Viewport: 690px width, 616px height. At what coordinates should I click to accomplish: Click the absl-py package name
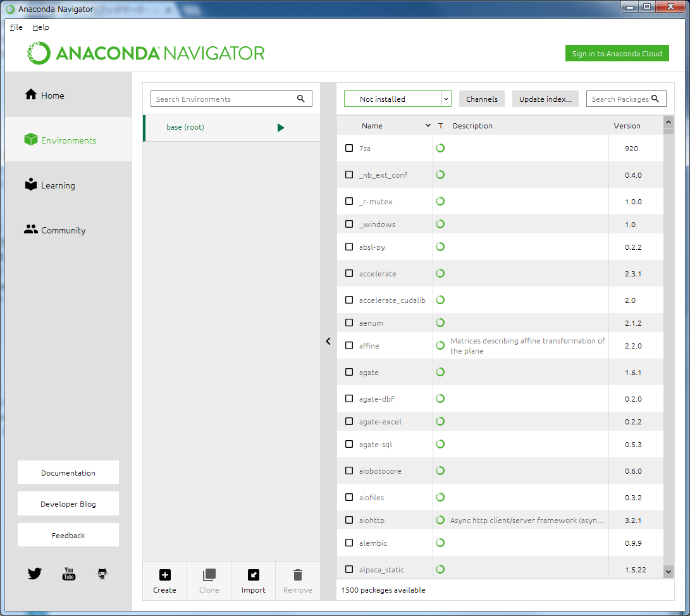point(373,247)
